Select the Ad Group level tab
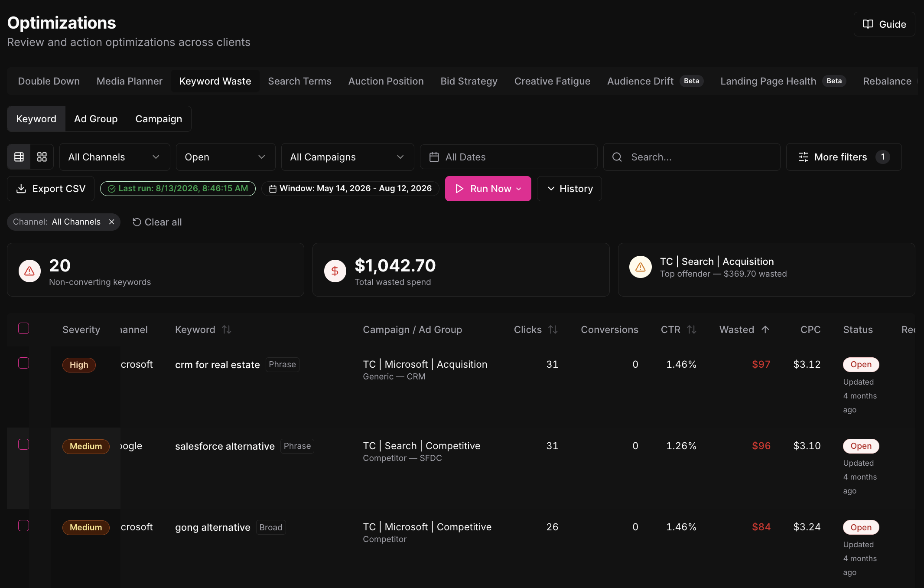The width and height of the screenshot is (924, 588). (96, 119)
